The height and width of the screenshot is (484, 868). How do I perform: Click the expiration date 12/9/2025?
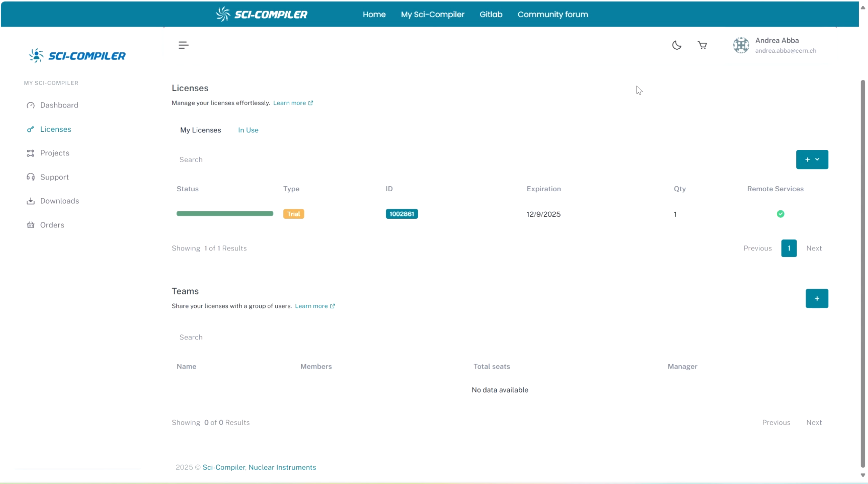[x=544, y=214]
